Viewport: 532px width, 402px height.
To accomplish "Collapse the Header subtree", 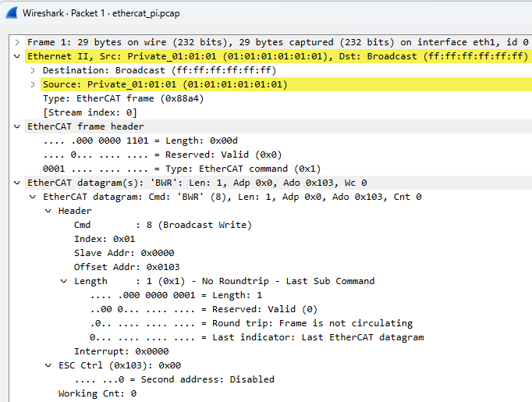I will pos(48,212).
